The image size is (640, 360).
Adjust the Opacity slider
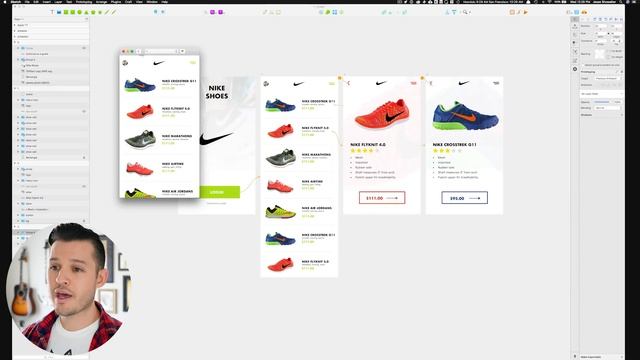click(x=602, y=102)
